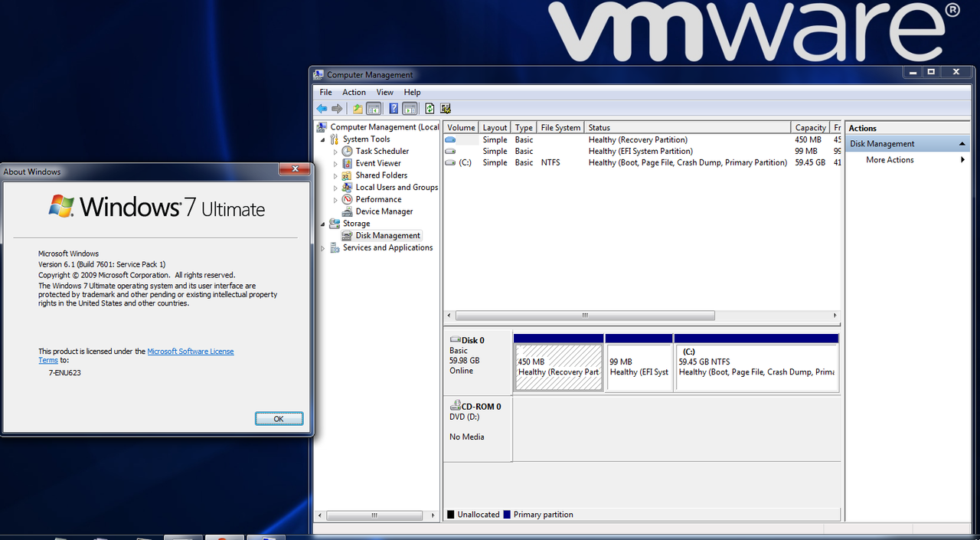Sort by the Volume column header
980x540 pixels.
click(x=461, y=128)
